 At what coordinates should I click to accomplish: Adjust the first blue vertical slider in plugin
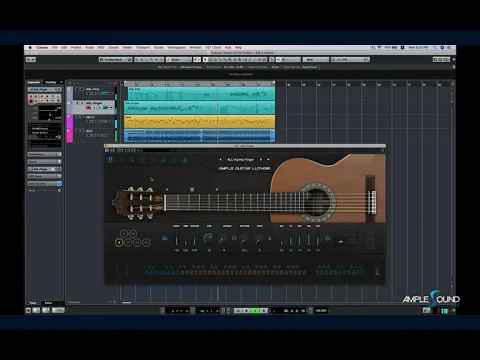[x=177, y=239]
